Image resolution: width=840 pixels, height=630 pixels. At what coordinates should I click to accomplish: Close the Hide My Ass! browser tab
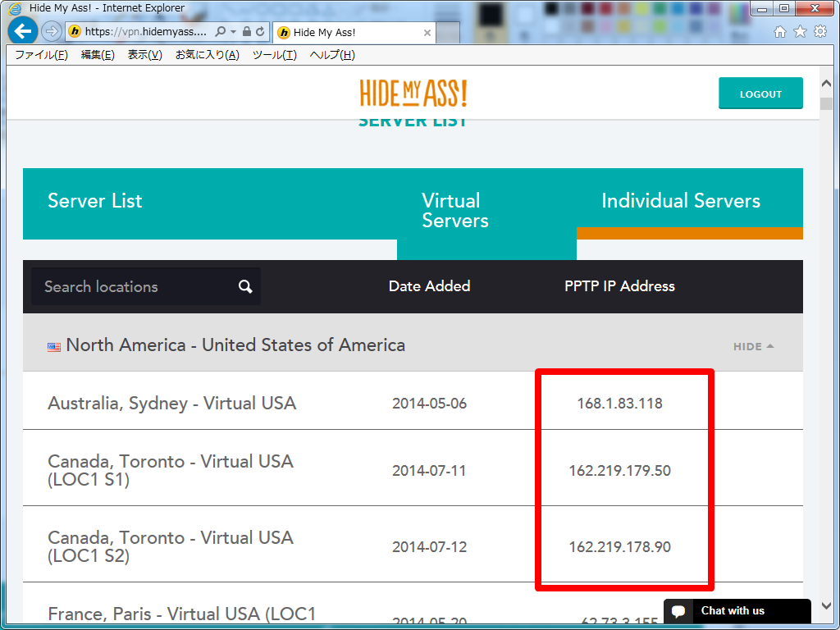pos(427,33)
